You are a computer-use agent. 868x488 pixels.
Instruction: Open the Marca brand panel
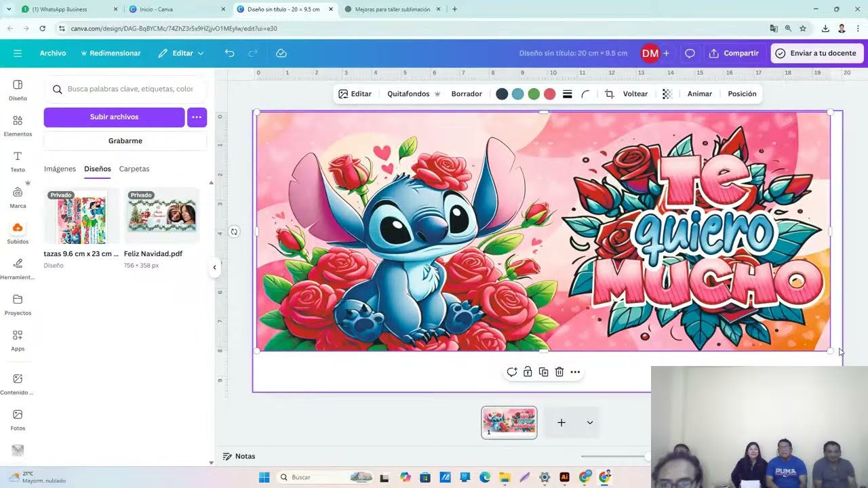tap(18, 197)
